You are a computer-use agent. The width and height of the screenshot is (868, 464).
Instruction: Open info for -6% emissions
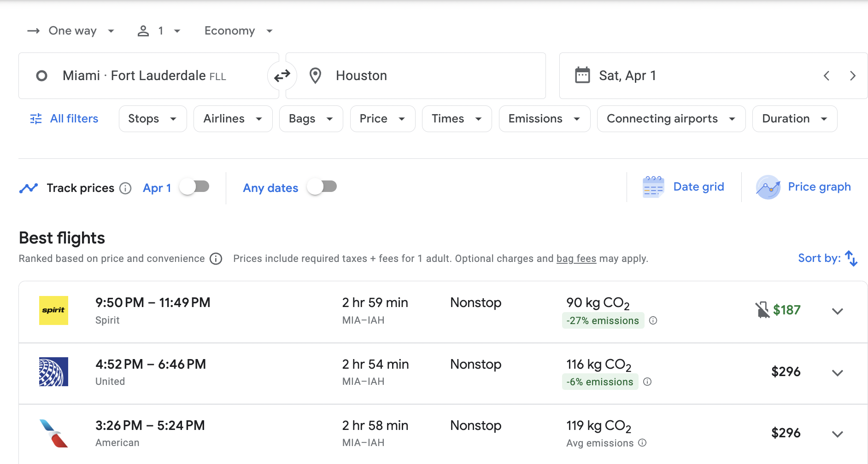point(647,382)
